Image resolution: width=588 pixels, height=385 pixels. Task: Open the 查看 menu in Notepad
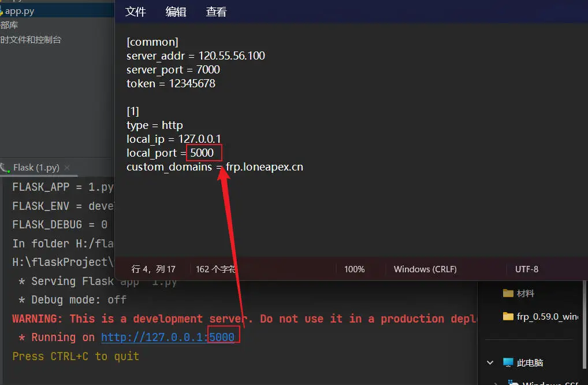tap(216, 12)
